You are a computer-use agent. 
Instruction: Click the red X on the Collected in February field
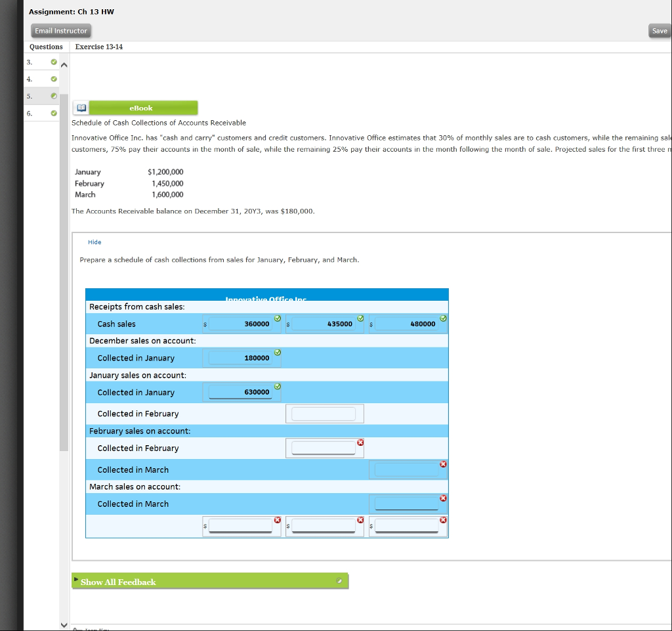(360, 443)
